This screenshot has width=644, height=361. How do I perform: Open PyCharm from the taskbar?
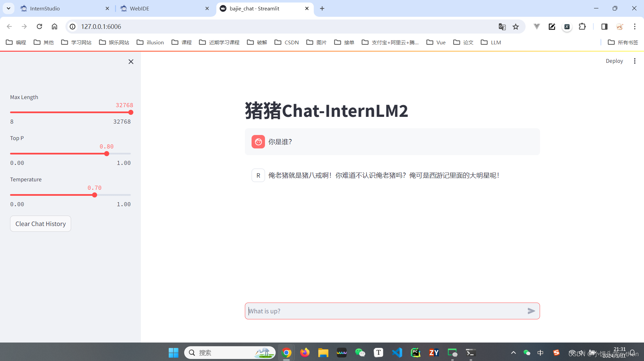[x=416, y=353]
